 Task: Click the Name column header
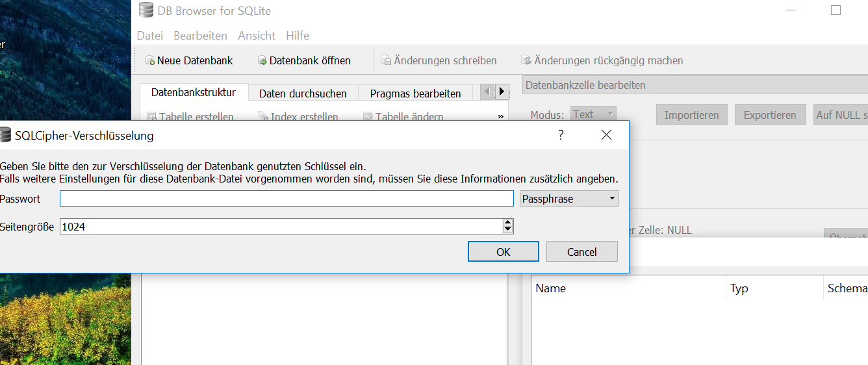(628, 288)
